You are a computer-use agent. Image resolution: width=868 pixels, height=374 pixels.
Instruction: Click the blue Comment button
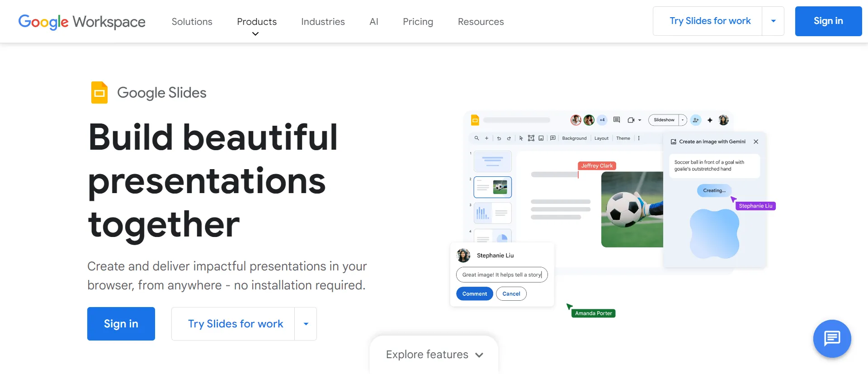[475, 294]
